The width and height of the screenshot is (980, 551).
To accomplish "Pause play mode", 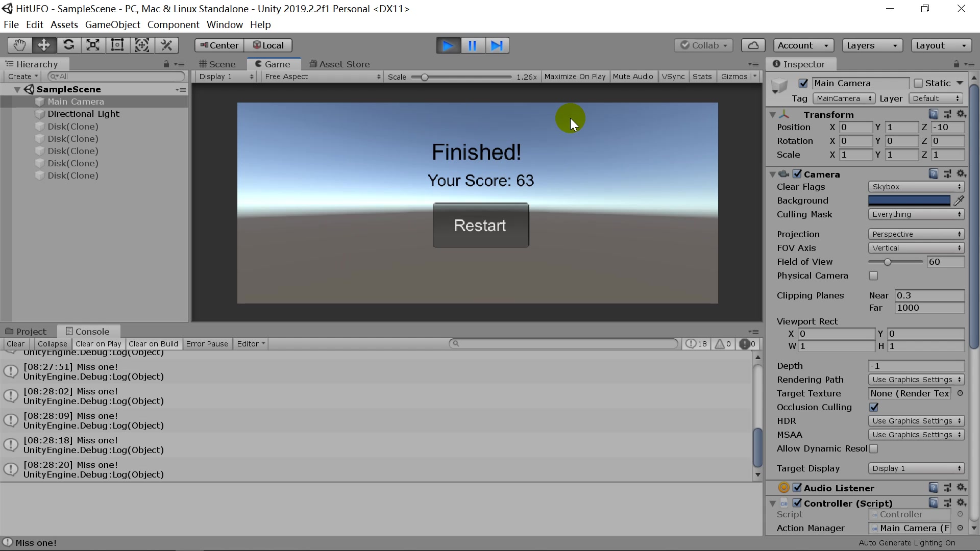I will (x=472, y=45).
